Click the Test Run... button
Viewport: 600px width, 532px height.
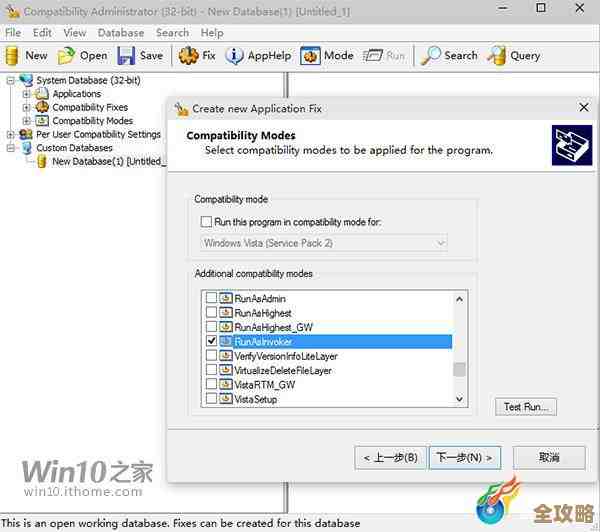pos(525,406)
